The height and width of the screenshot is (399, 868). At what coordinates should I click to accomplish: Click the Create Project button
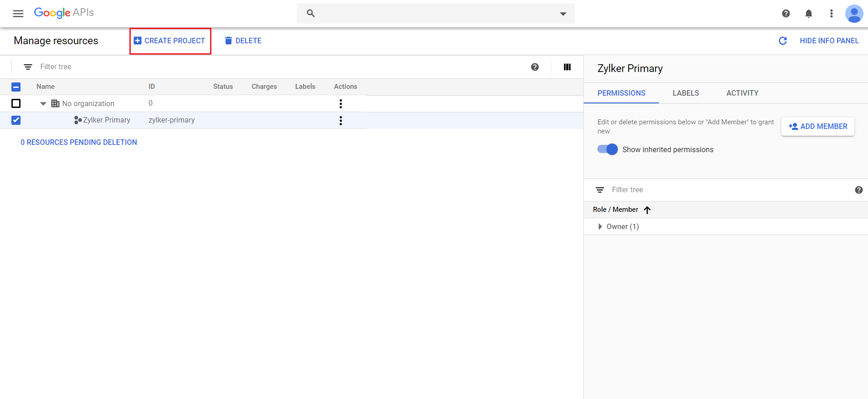[170, 41]
